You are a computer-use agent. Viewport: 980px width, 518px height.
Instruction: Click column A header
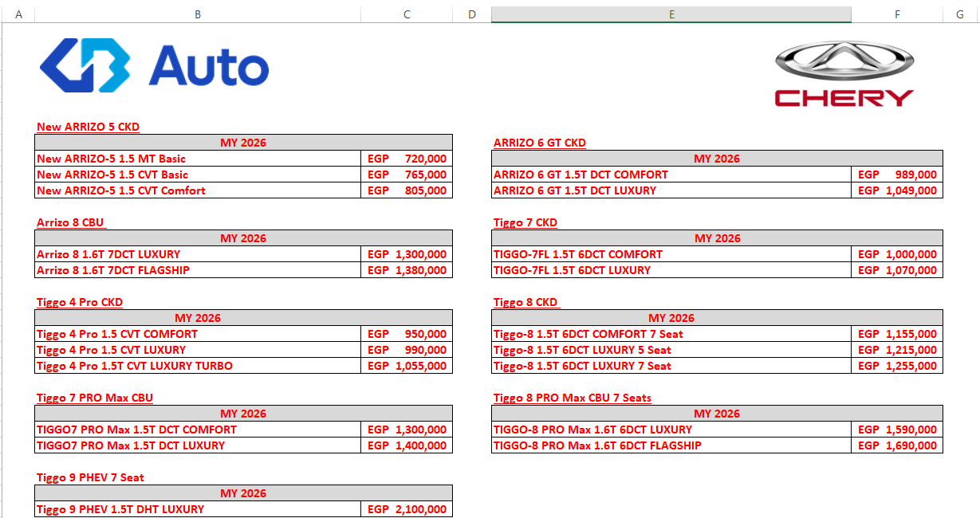click(18, 14)
